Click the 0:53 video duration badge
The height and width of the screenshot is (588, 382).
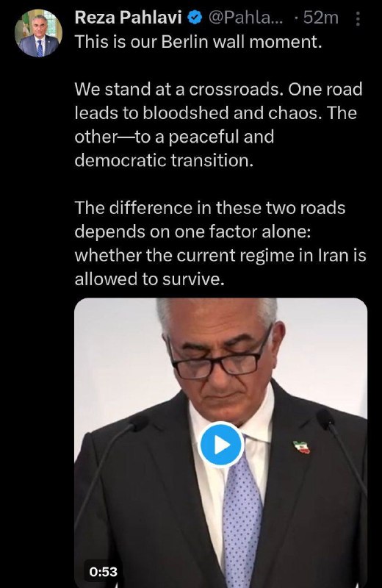coord(104,572)
